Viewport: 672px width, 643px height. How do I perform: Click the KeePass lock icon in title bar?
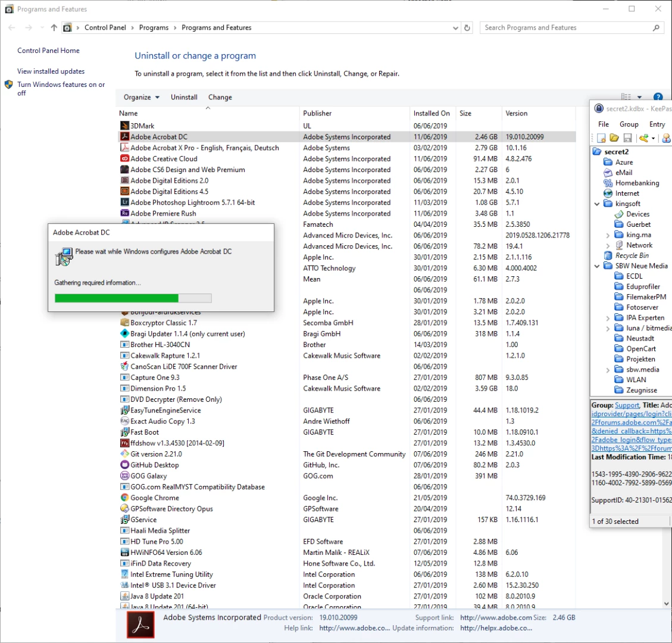(x=599, y=108)
